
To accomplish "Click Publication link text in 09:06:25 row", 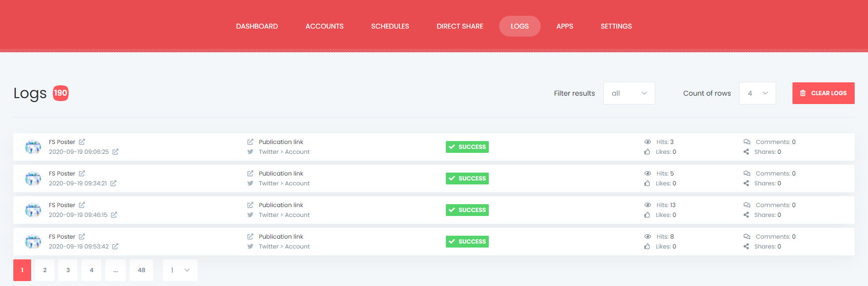I will (x=281, y=142).
